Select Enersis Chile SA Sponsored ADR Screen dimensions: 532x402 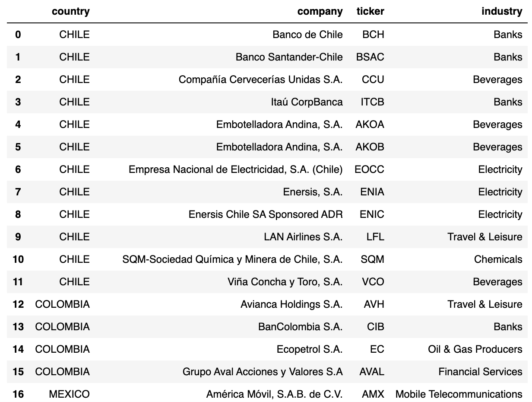click(266, 214)
